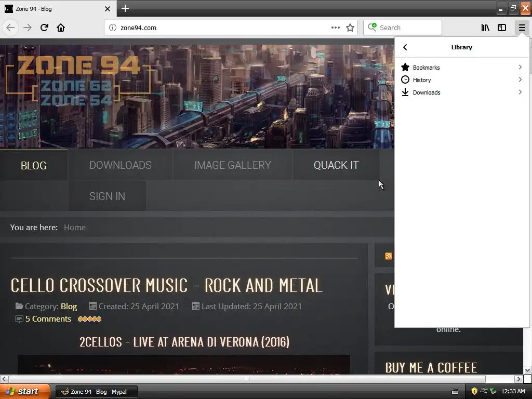The width and height of the screenshot is (532, 399).
Task: Open the BLOG navigation tab
Action: point(34,165)
